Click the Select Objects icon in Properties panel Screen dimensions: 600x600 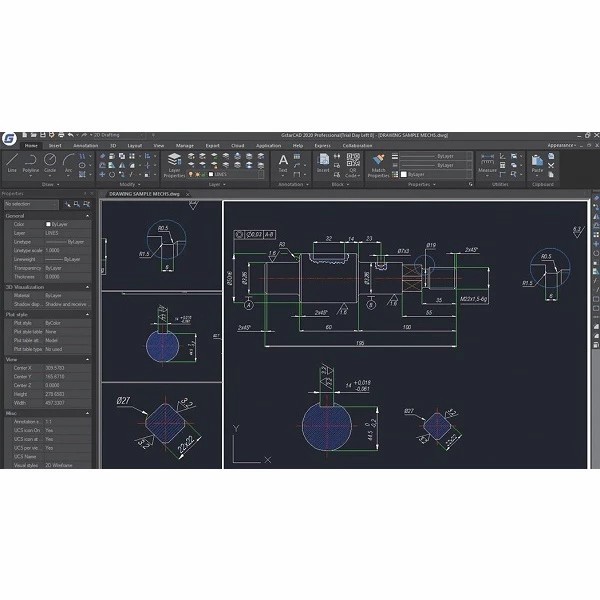click(x=77, y=204)
